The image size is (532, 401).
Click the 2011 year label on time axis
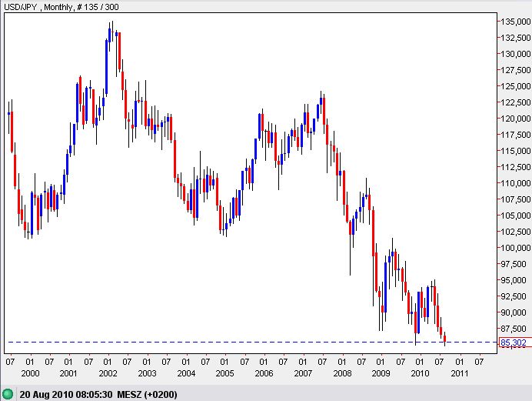(x=460, y=373)
